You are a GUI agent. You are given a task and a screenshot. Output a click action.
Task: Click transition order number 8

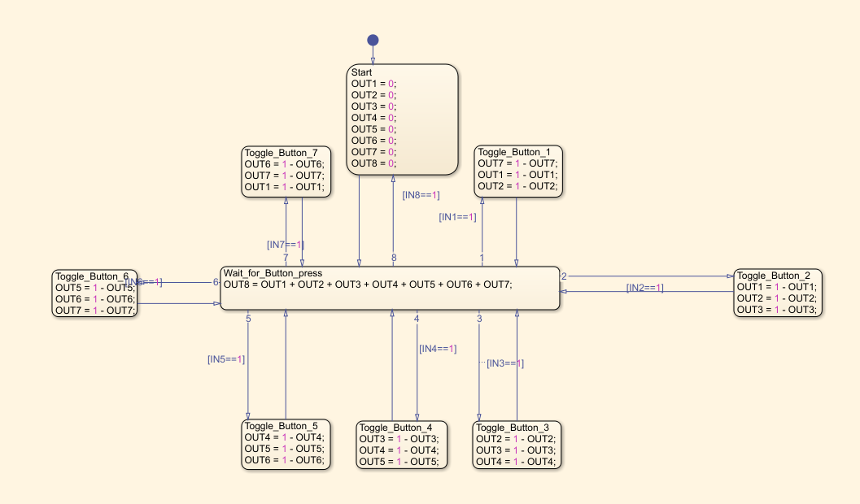pos(394,259)
